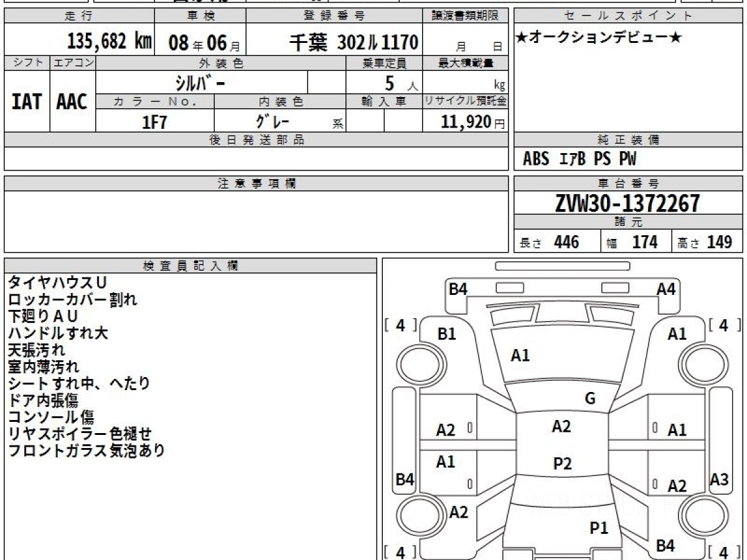The width and height of the screenshot is (747, 560).
Task: Click the 諸元 header
Action: click(x=629, y=222)
